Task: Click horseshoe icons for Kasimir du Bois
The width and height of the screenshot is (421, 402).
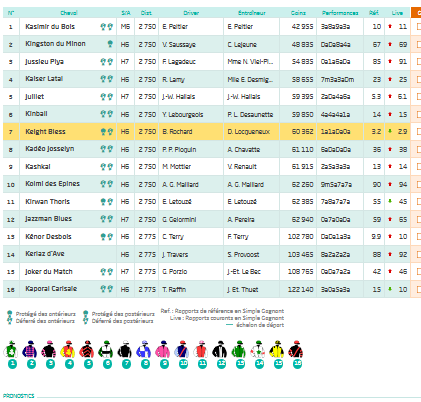Action: 107,27
